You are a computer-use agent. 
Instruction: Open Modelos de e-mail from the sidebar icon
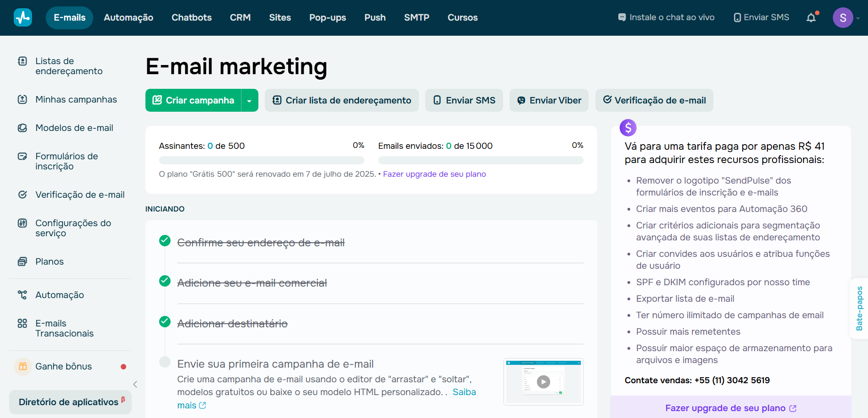(22, 128)
